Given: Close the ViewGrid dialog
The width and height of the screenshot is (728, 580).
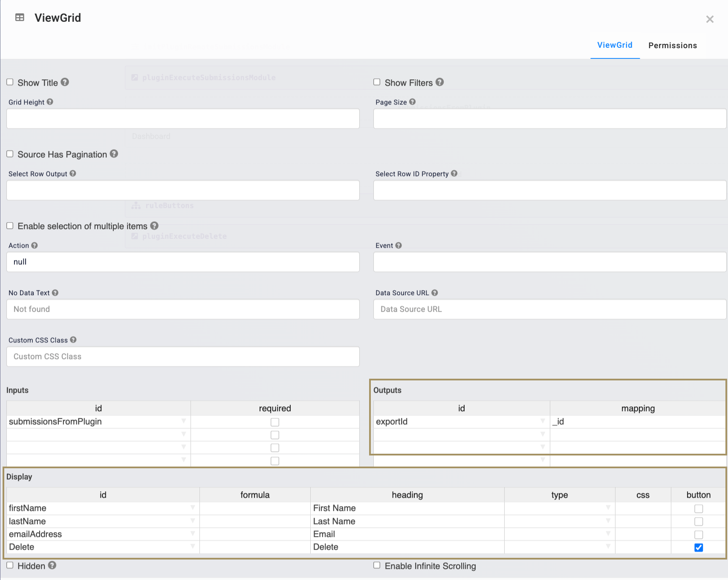Looking at the screenshot, I should [710, 19].
